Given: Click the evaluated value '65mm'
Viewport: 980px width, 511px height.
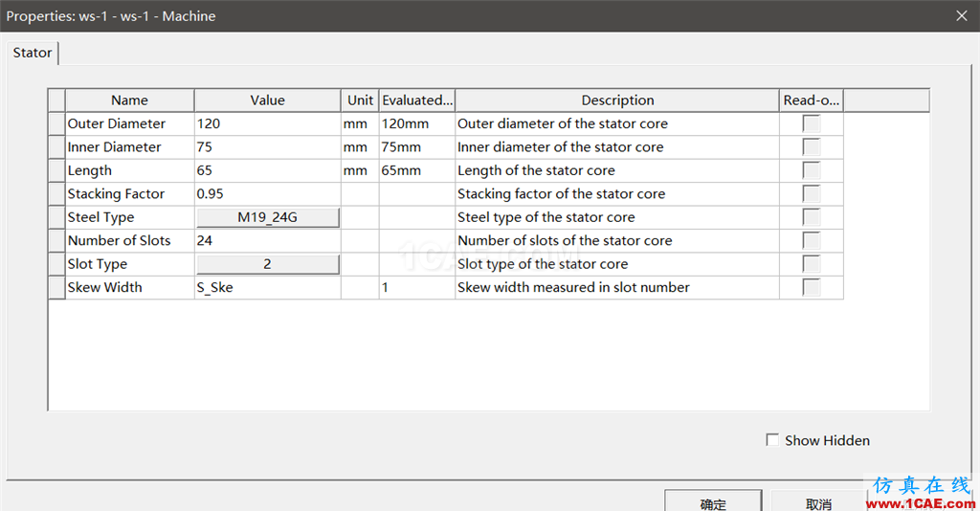Looking at the screenshot, I should pos(417,170).
